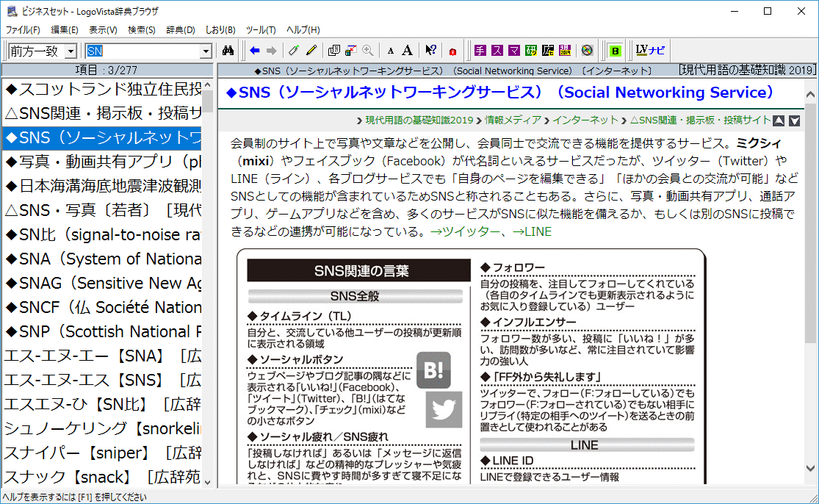The height and width of the screenshot is (504, 819).
Task: Jump to previous entry with up triangle
Action: pos(779,120)
